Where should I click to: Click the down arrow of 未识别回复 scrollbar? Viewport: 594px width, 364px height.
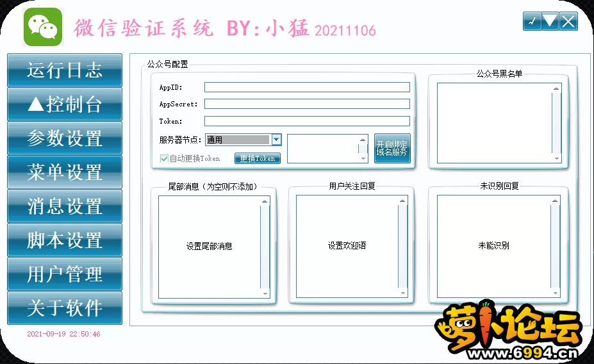tap(556, 293)
